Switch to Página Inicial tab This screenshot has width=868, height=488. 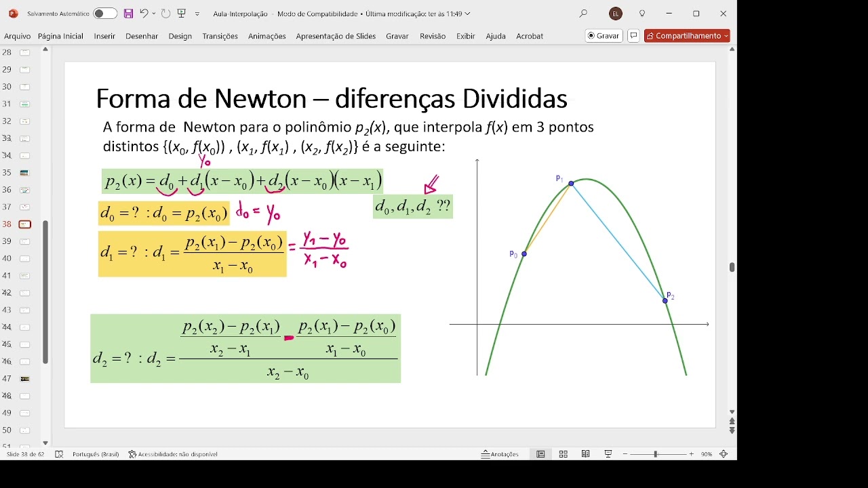click(60, 36)
